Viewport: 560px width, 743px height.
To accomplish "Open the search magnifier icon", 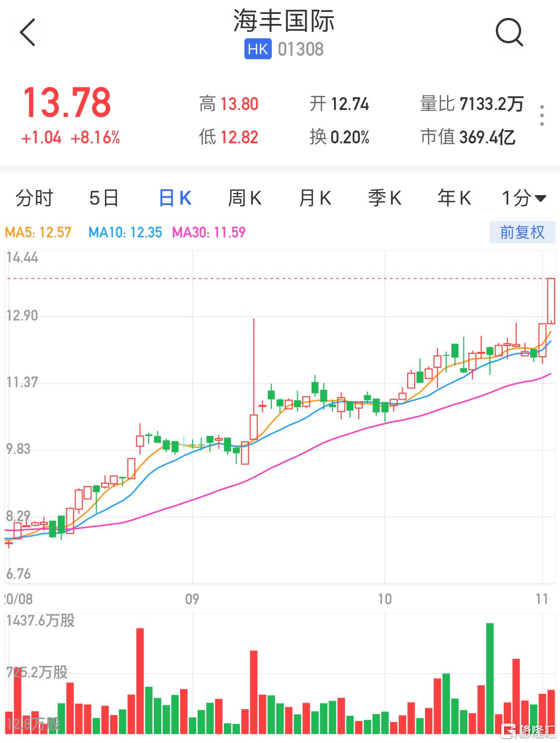I will 509,33.
